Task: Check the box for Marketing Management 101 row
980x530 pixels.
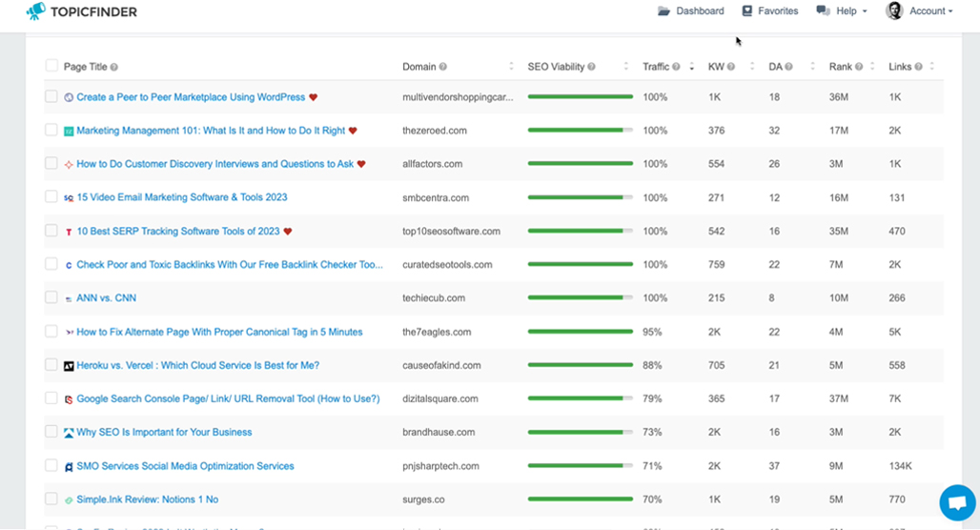Action: (51, 130)
